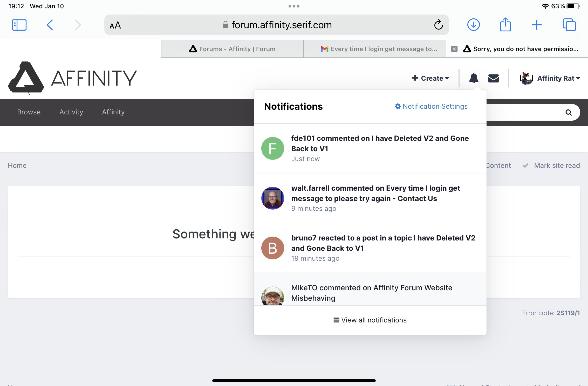Tap the Wi-Fi status icon

[x=545, y=6]
